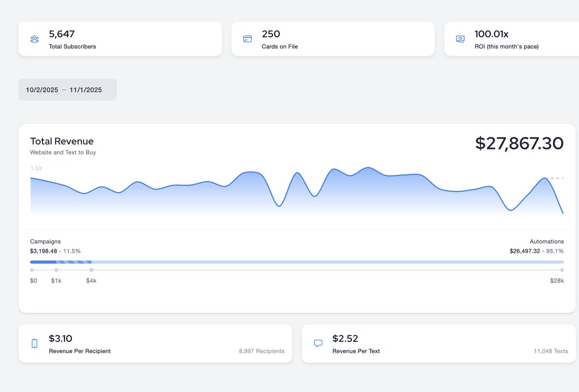Click the $27,867.30 total revenue figure

(519, 143)
